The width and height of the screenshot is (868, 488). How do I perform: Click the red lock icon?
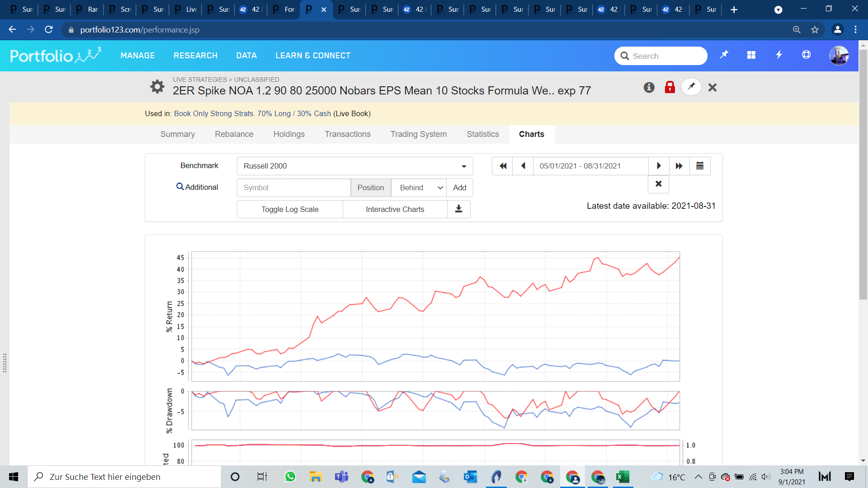[670, 87]
